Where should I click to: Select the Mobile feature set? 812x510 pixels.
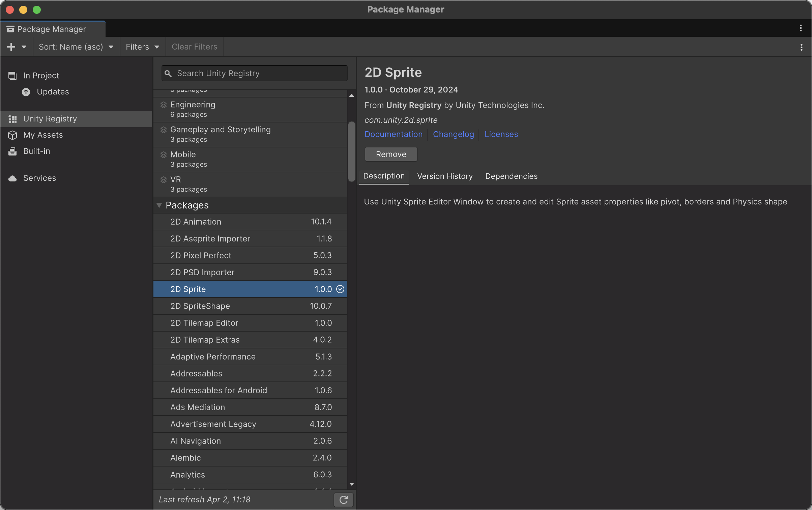[250, 160]
